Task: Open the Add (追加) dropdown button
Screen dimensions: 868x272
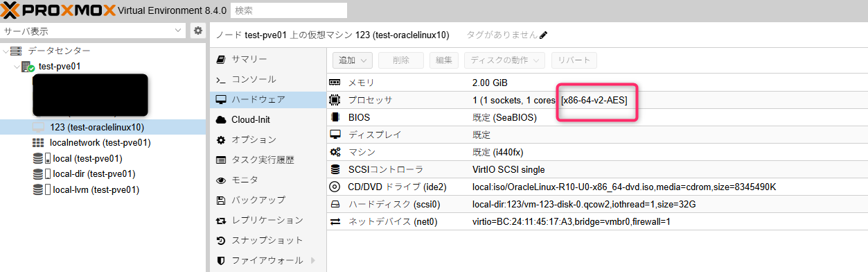Action: [x=353, y=60]
